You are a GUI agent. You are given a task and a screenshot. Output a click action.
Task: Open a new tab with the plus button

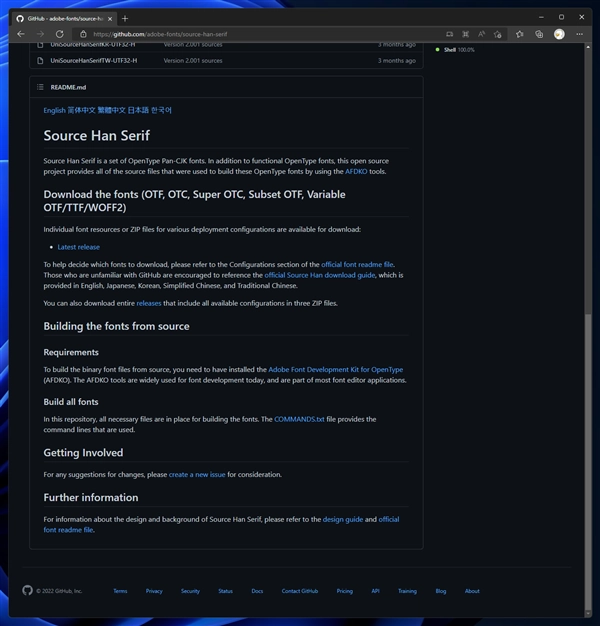point(125,18)
